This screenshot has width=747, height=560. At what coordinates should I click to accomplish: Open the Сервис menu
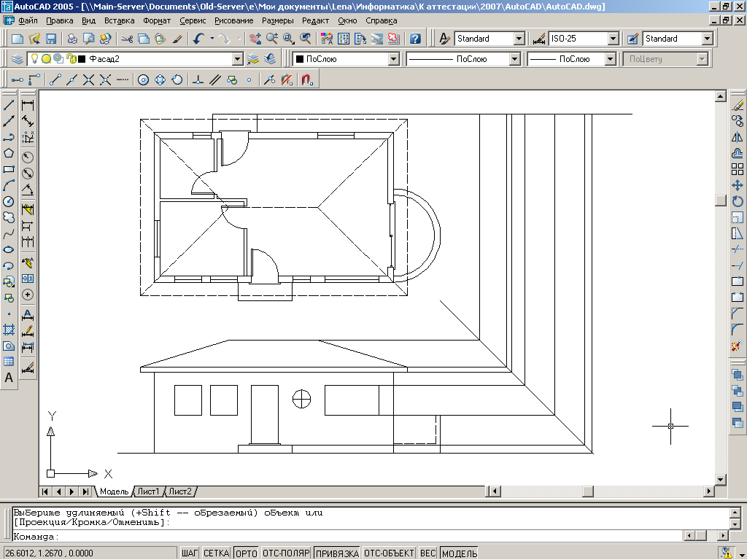tap(193, 20)
